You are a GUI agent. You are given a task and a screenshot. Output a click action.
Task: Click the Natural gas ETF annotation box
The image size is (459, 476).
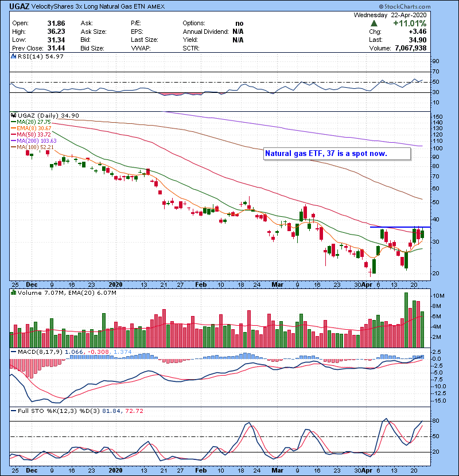pyautogui.click(x=337, y=154)
